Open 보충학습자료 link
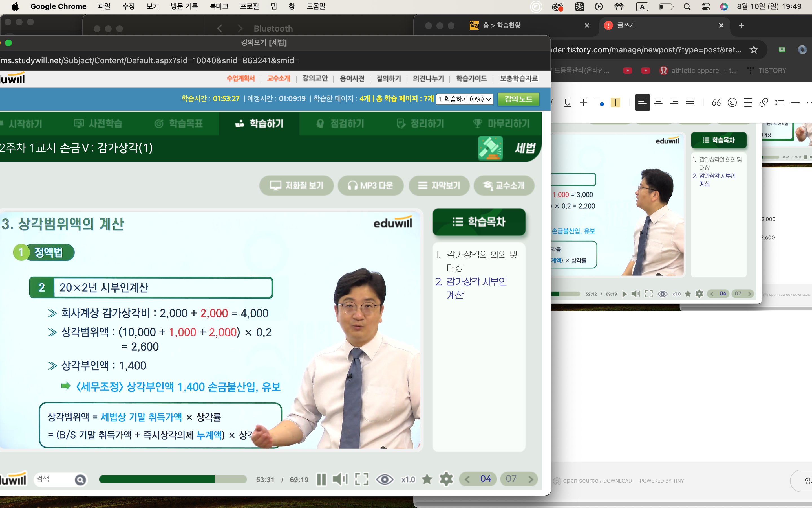 pyautogui.click(x=519, y=78)
